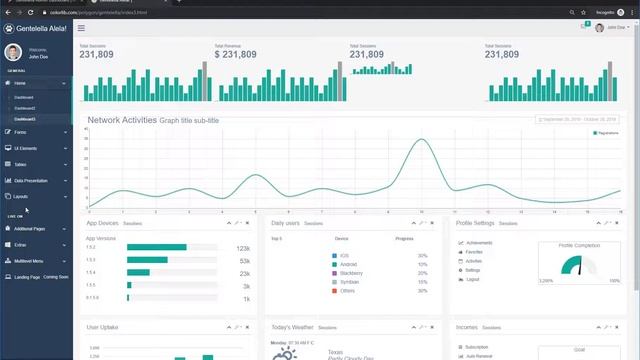Click Logout link in Profile Settings panel
640x360 pixels.
[472, 280]
